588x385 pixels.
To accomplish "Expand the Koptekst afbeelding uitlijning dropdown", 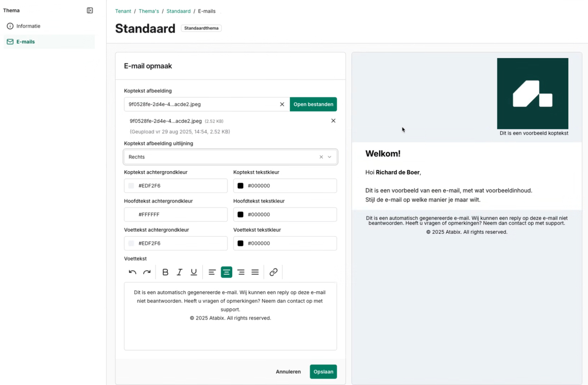I will pyautogui.click(x=330, y=157).
